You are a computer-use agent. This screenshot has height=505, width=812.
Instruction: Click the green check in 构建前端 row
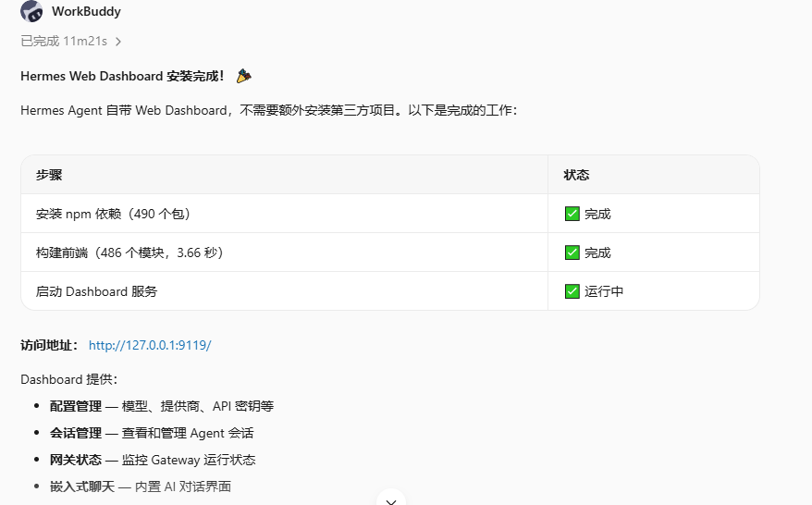572,252
